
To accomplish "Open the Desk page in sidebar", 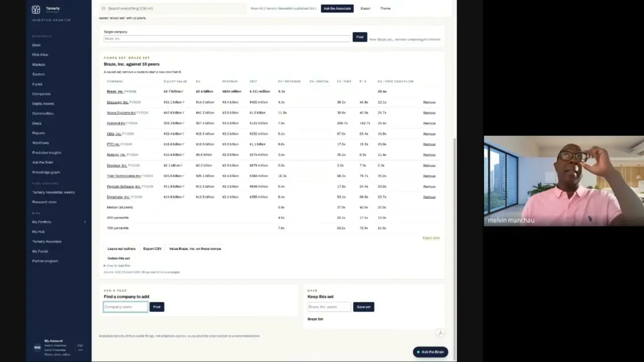I will [x=36, y=45].
